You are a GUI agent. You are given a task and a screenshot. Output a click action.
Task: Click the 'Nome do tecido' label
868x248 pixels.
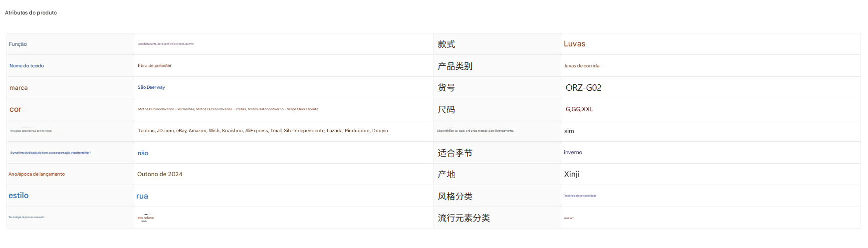(26, 66)
